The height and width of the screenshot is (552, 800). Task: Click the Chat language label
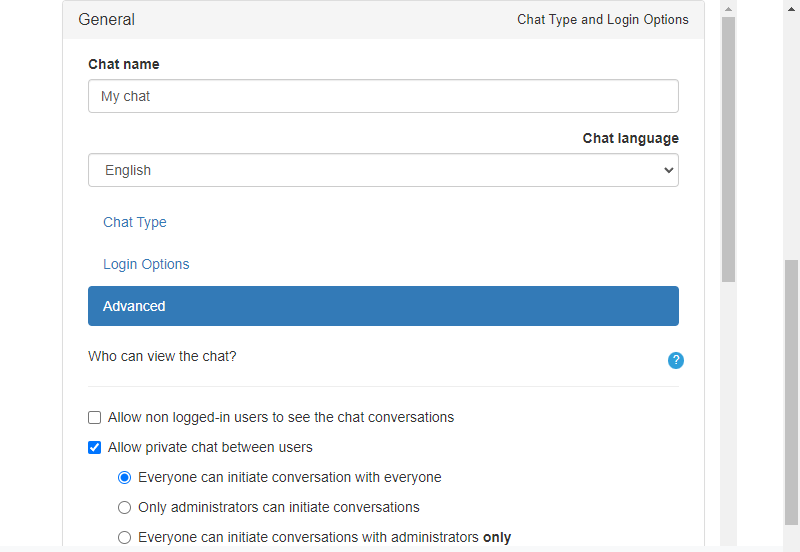click(630, 138)
